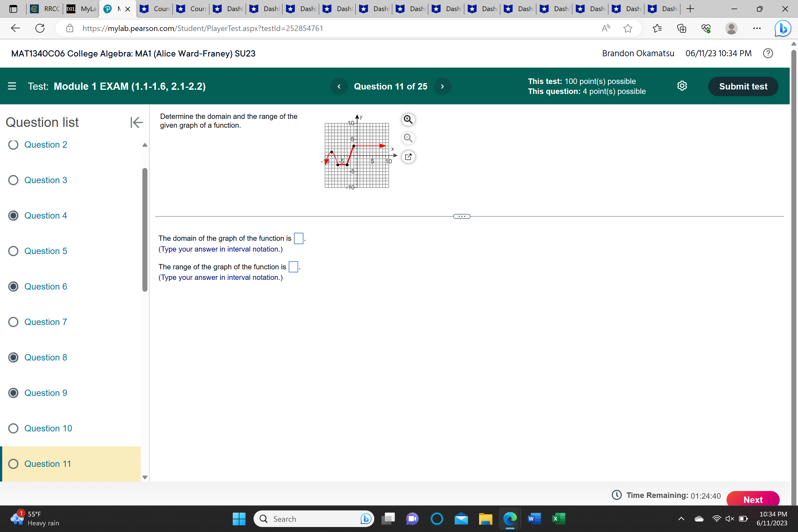Open browser Collections icon

682,28
